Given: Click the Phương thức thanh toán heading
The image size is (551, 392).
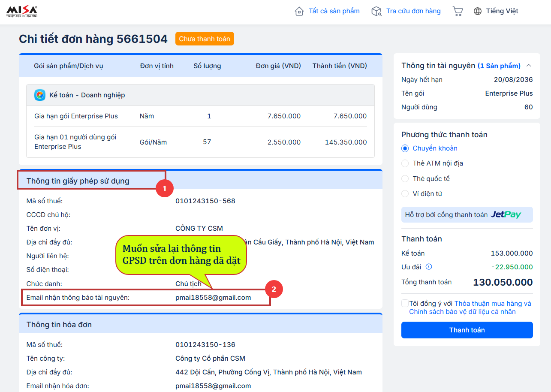Looking at the screenshot, I should [x=444, y=135].
